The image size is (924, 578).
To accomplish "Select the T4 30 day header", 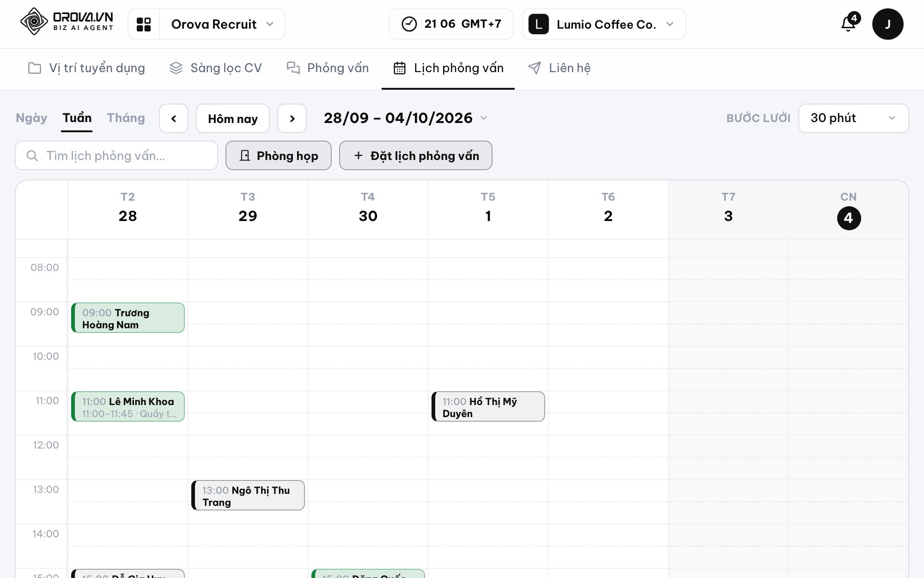I will point(368,209).
